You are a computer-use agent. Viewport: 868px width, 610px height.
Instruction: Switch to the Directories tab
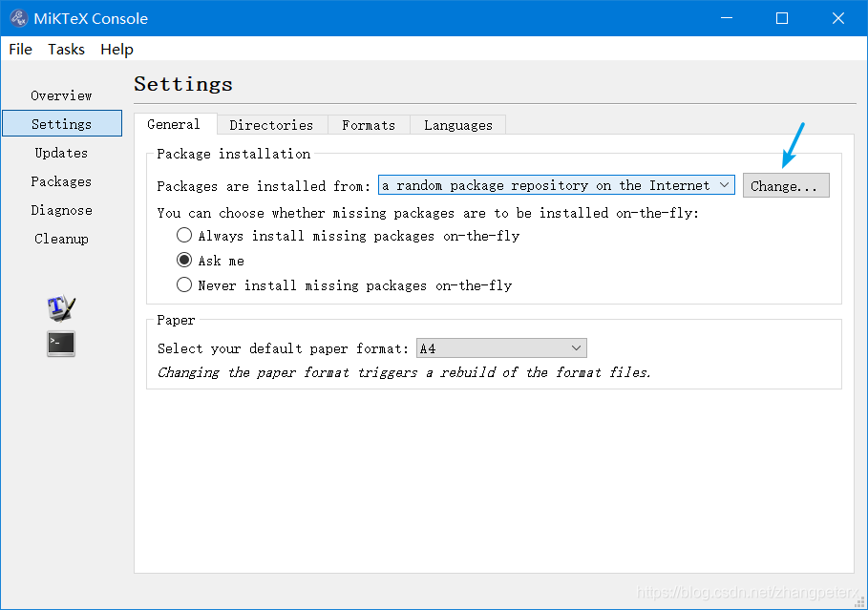271,125
